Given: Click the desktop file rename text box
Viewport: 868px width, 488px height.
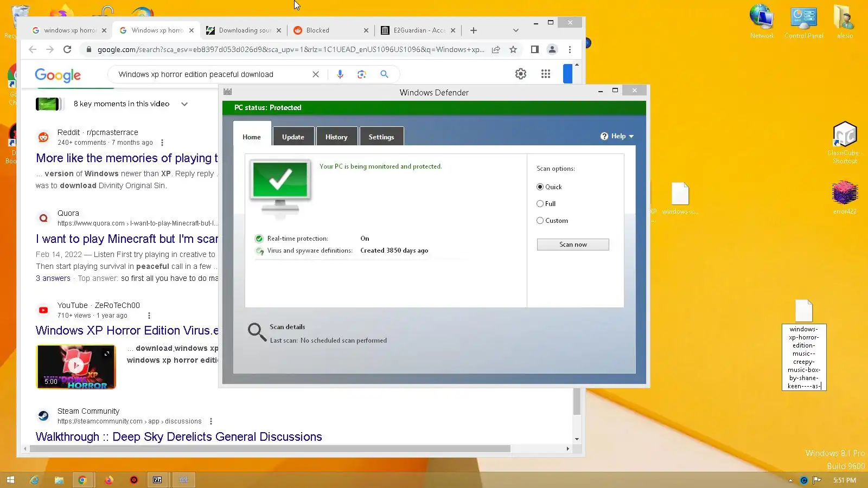Looking at the screenshot, I should coord(804,357).
